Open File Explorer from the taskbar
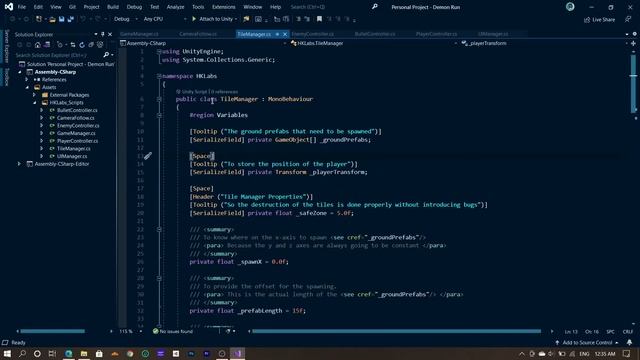Viewport: 640px width, 360px height. click(84, 353)
